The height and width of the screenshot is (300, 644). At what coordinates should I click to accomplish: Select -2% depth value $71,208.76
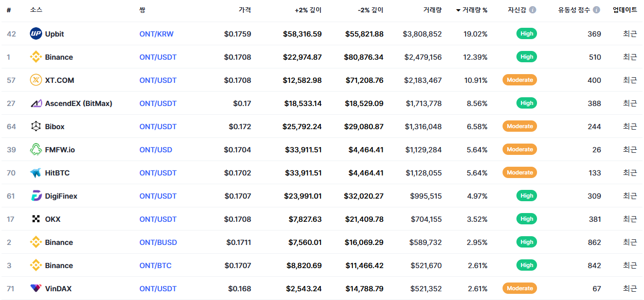click(365, 80)
